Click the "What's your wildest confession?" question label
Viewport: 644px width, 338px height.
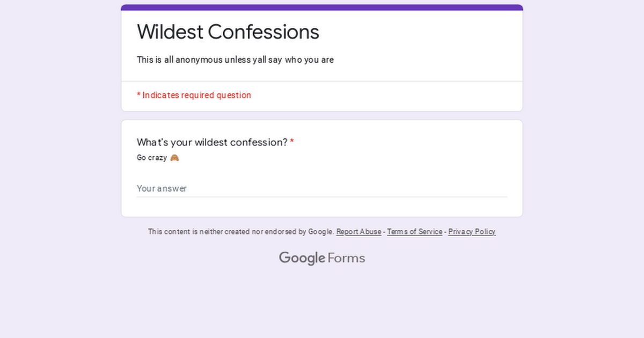tap(212, 143)
